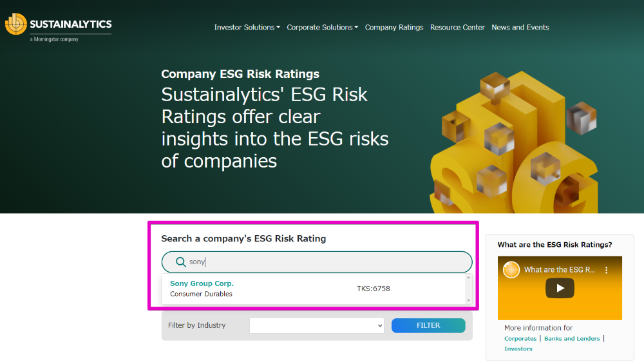Screen dimensions: 644x364
Task: Open the Investors information link
Action: click(x=518, y=349)
